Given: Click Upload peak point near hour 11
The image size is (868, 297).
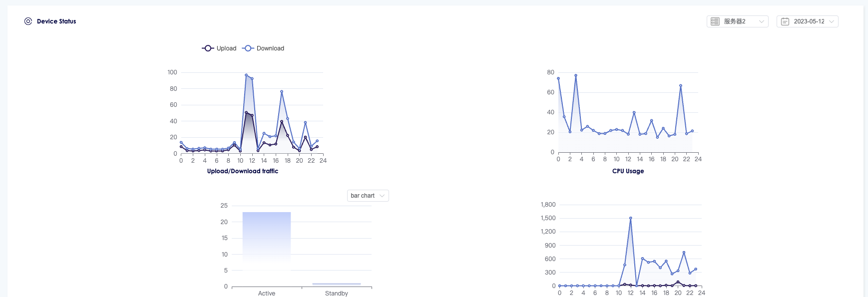Looking at the screenshot, I should 246,113.
